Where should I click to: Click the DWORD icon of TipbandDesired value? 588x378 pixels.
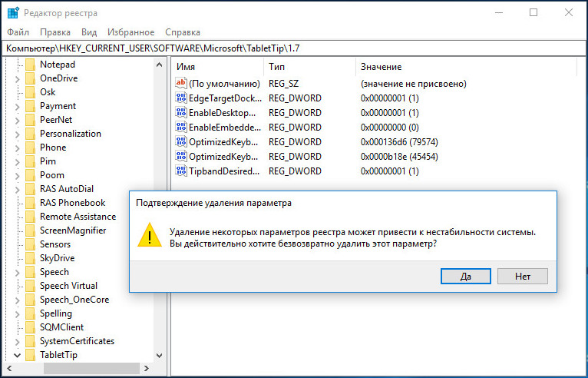pos(181,171)
